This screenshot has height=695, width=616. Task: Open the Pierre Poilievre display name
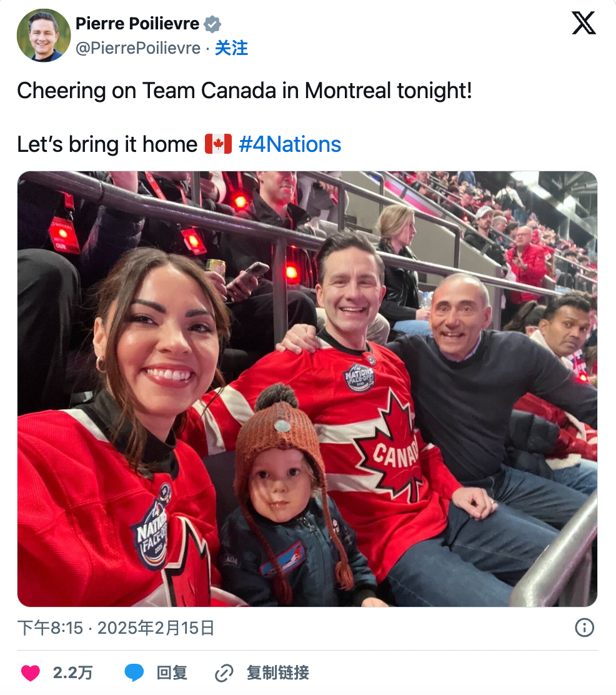coord(137,24)
